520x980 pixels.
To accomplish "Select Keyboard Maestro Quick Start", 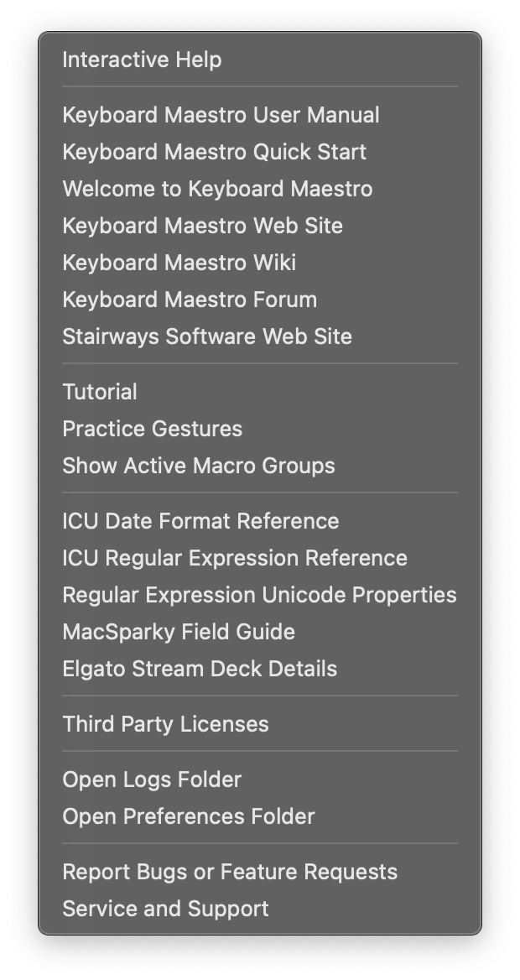I will click(214, 152).
